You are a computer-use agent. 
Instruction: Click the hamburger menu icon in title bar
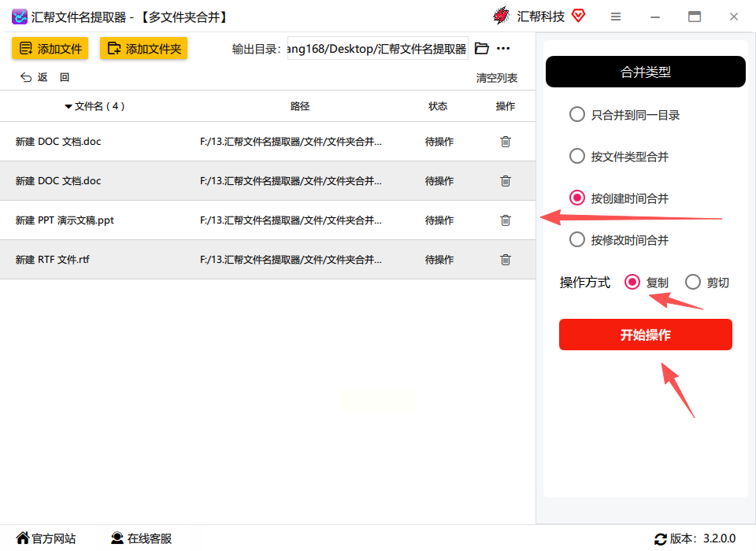pyautogui.click(x=616, y=17)
